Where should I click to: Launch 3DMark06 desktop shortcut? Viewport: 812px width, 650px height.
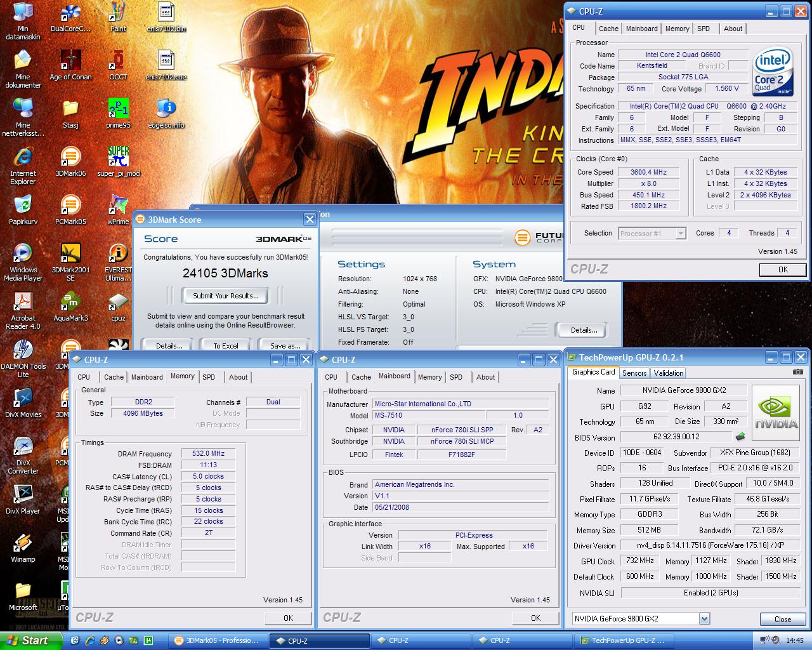tap(70, 162)
